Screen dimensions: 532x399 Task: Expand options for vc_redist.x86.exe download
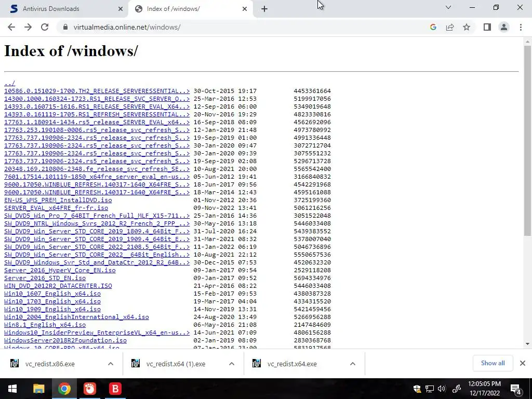tap(111, 364)
